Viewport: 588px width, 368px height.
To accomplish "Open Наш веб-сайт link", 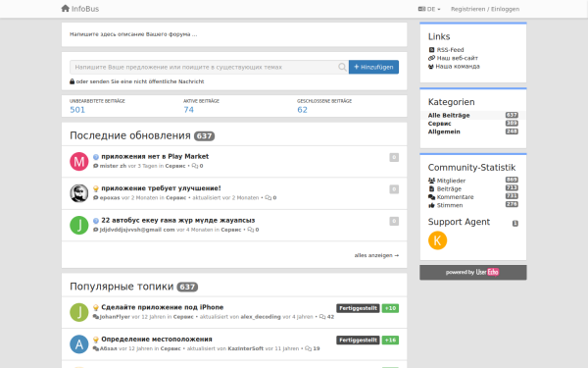I will click(x=457, y=58).
